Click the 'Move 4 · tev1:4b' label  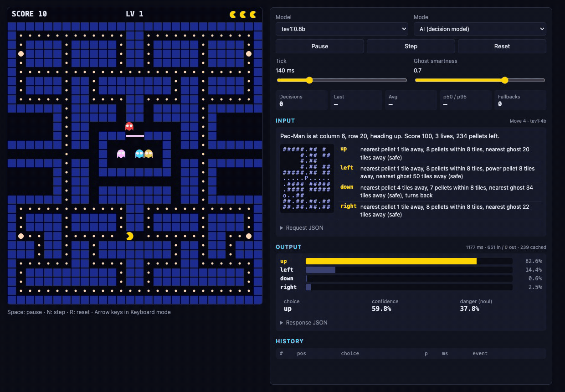click(528, 121)
